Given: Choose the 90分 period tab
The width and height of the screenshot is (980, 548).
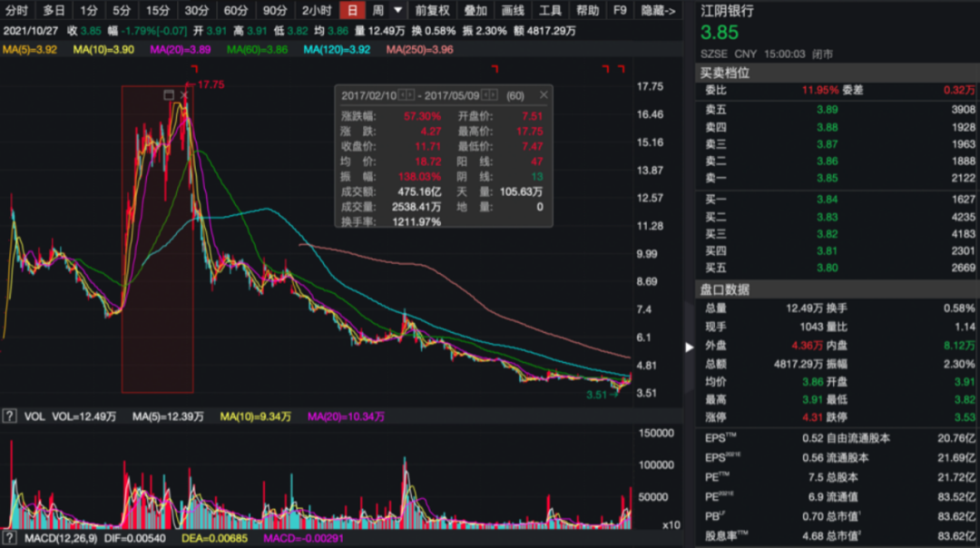Looking at the screenshot, I should tap(274, 10).
